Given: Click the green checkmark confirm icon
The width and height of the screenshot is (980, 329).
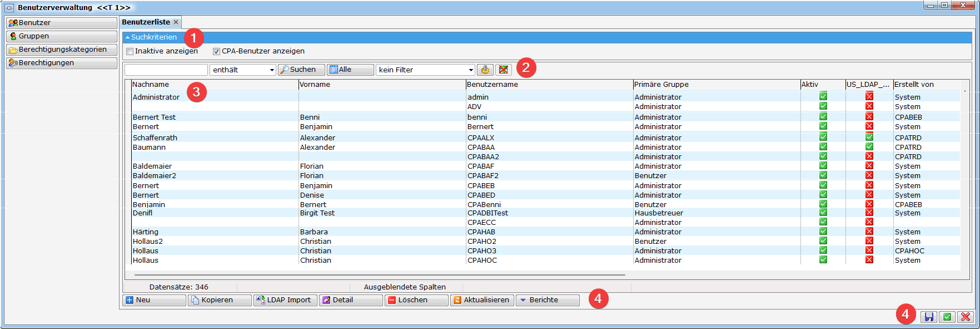Looking at the screenshot, I should (x=947, y=317).
